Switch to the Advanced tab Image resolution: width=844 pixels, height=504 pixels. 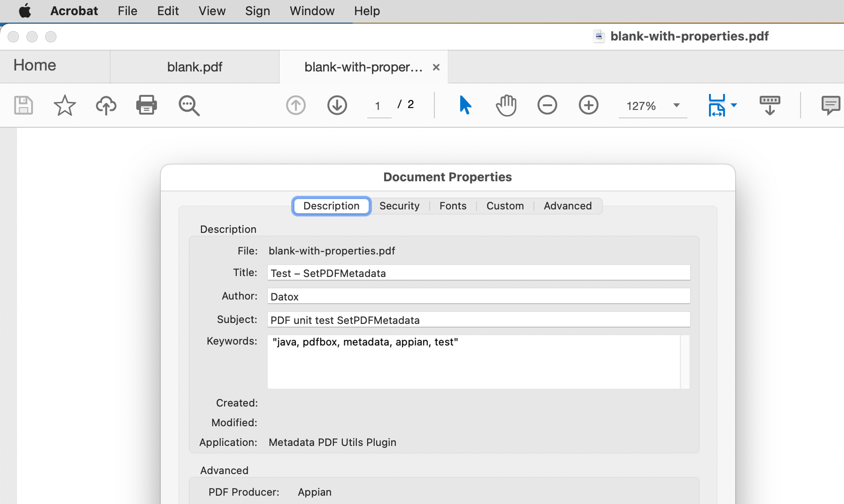point(568,206)
